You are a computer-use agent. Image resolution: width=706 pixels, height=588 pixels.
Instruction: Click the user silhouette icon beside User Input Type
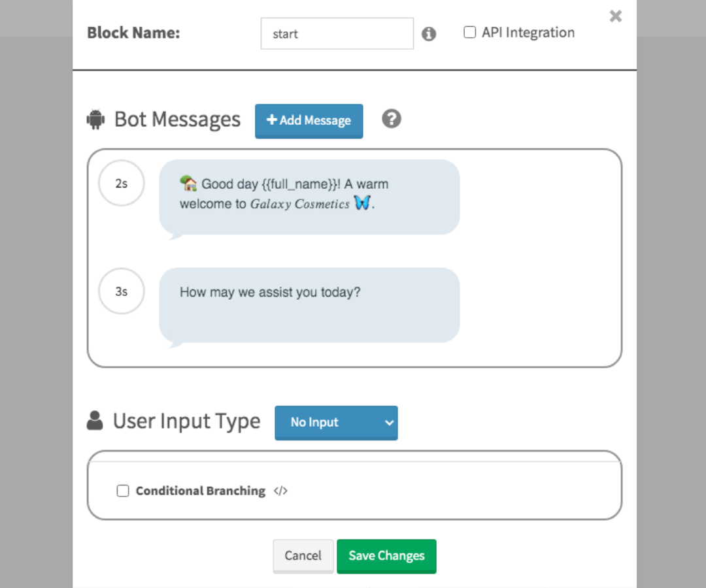coord(95,421)
